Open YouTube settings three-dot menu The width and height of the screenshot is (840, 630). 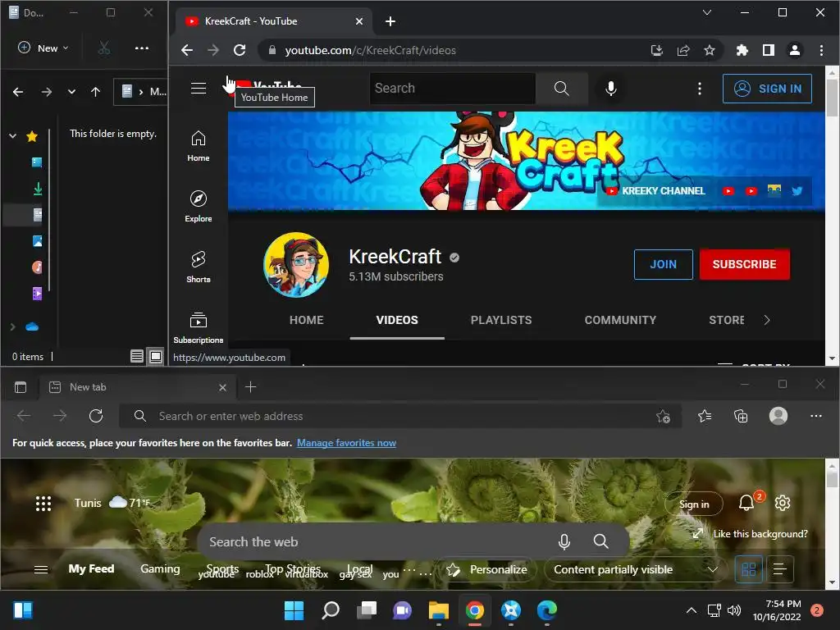[x=699, y=89]
